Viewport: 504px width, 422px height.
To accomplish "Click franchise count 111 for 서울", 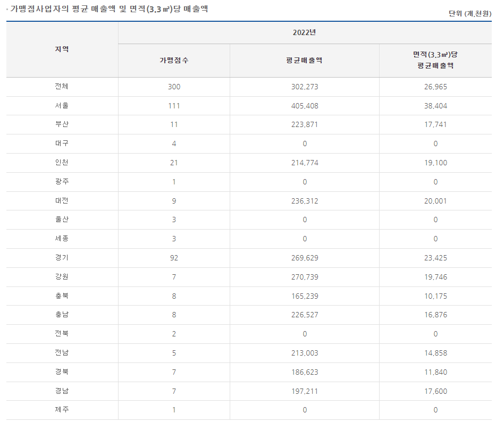I will [x=174, y=106].
